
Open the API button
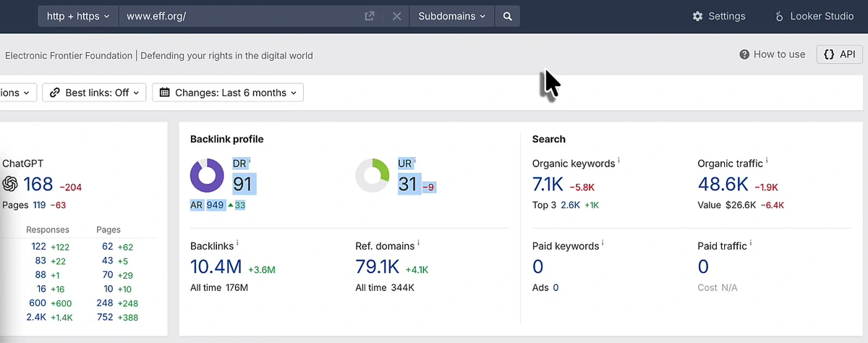[839, 54]
